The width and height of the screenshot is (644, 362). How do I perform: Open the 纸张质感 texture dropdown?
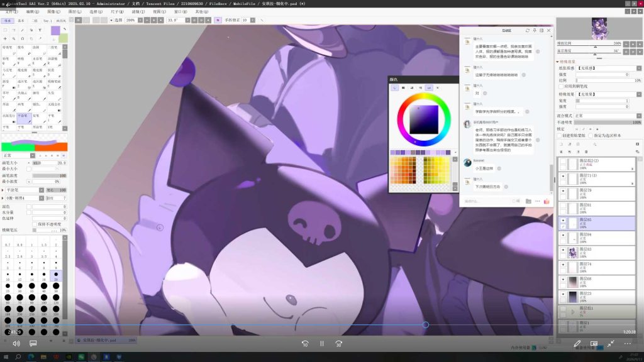[x=639, y=68]
